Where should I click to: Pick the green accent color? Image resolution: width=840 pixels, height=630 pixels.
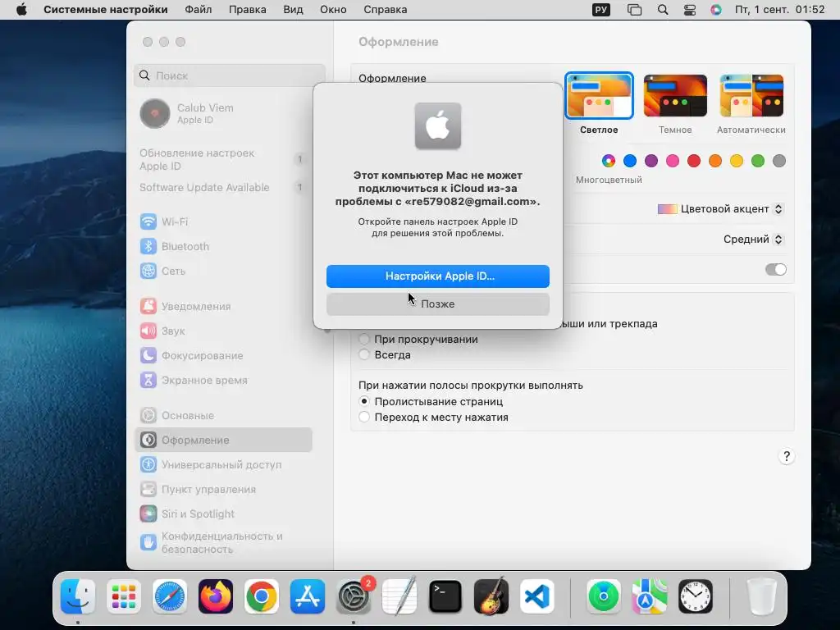(758, 161)
